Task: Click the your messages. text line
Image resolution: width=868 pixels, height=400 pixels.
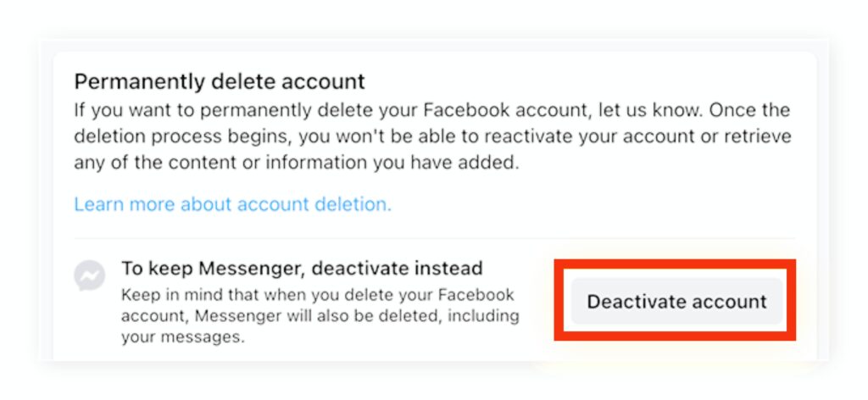Action: click(x=183, y=337)
